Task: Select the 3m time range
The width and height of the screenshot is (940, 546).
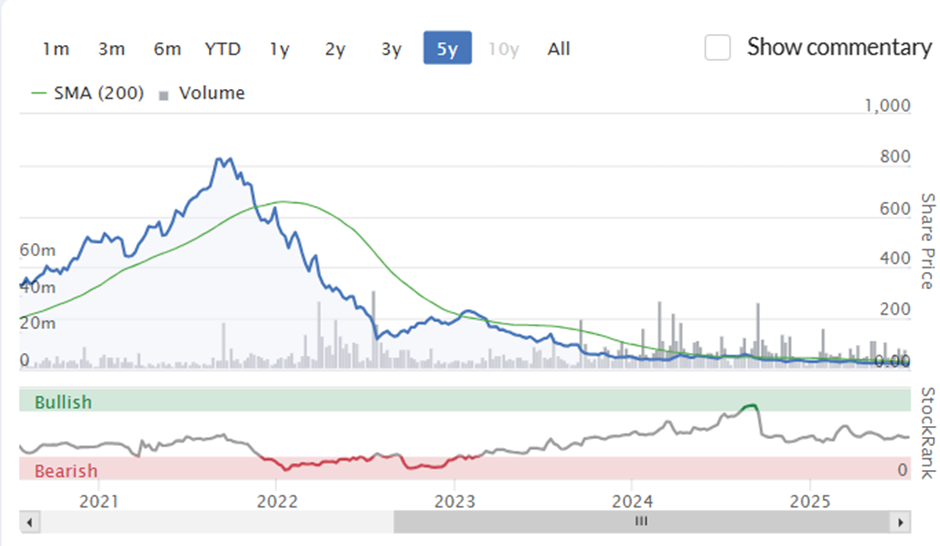Action: [112, 48]
